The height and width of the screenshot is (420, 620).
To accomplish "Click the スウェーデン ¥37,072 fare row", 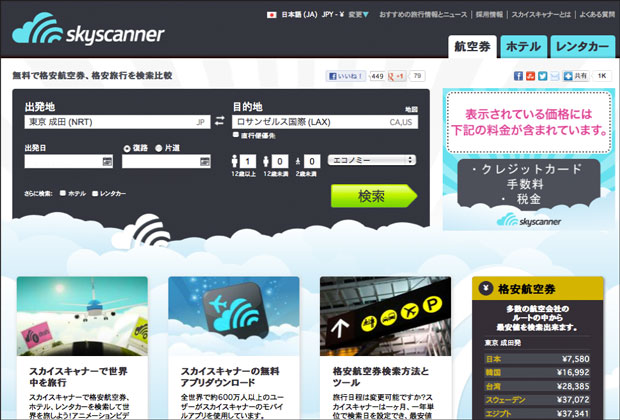I will [537, 399].
